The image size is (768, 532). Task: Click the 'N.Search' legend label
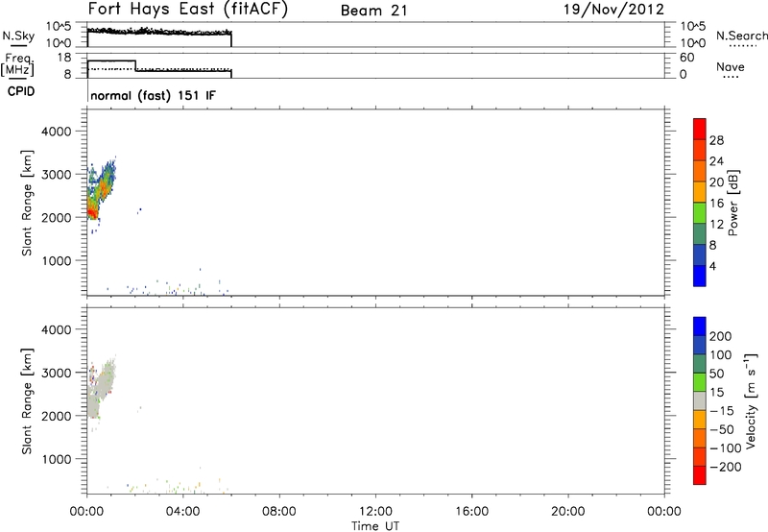(x=741, y=36)
